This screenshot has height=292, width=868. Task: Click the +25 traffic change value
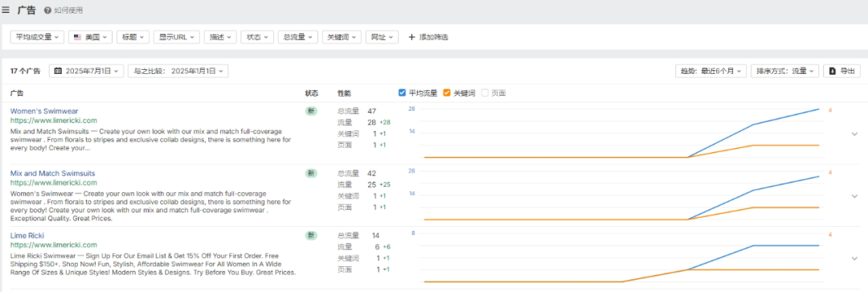(x=385, y=184)
